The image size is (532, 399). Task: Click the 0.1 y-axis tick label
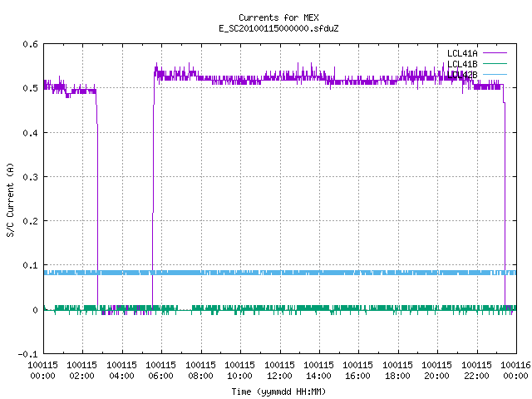[x=30, y=265]
